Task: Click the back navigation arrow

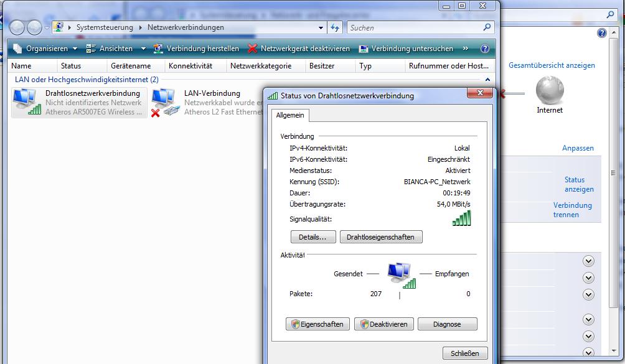Action: 17,27
